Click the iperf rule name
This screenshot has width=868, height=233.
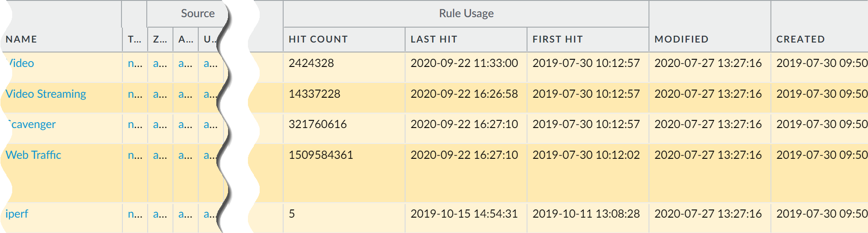point(17,214)
